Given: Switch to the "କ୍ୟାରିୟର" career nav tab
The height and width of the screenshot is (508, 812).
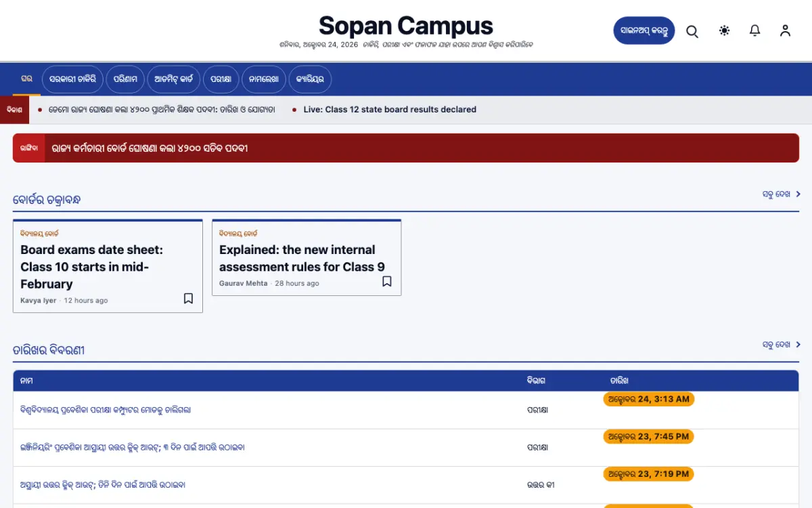Looking at the screenshot, I should 310,79.
